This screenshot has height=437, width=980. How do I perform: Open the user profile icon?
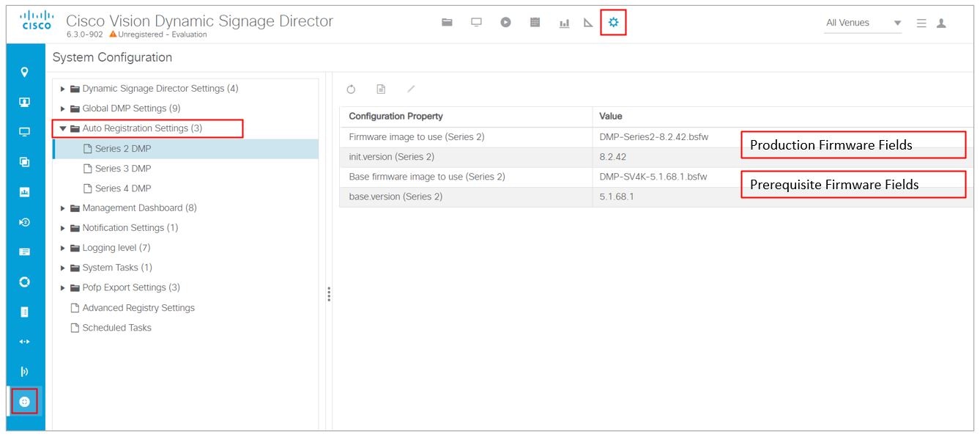(x=941, y=23)
